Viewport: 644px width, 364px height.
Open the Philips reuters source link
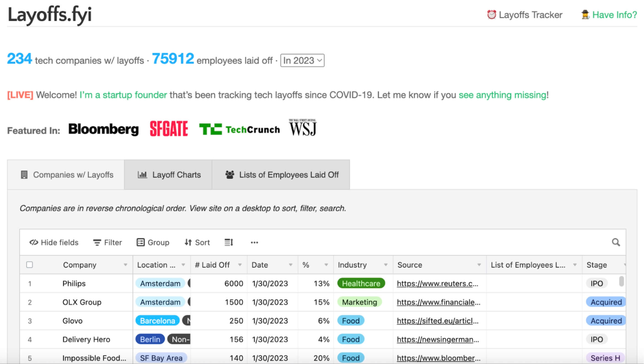[x=437, y=283]
